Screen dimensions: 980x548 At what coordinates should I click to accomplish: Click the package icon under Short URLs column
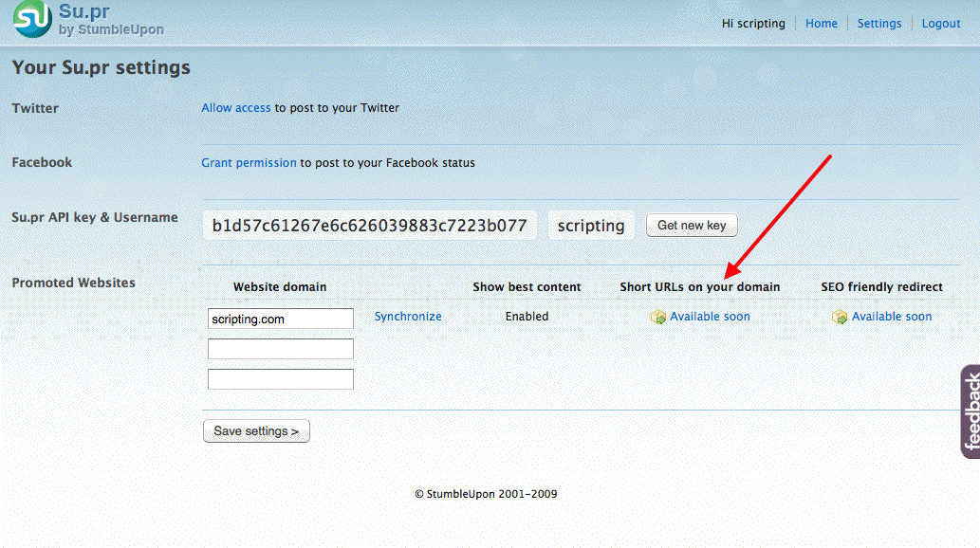(658, 318)
